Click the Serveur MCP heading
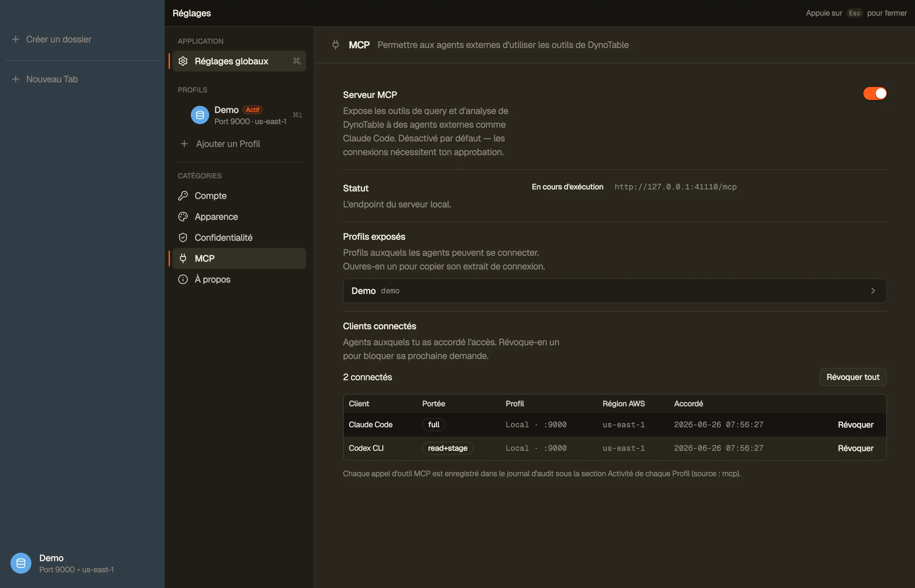Screen dimensions: 915x588 coord(370,95)
